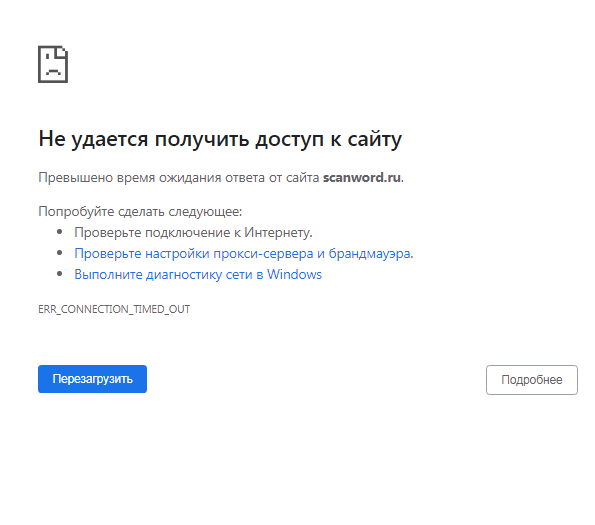Click the sad page error icon

point(53,64)
